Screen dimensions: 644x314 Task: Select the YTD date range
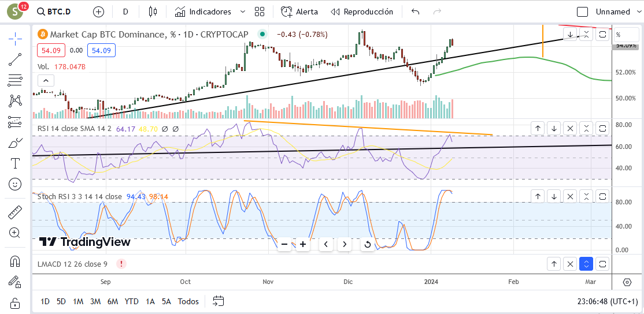tap(131, 302)
